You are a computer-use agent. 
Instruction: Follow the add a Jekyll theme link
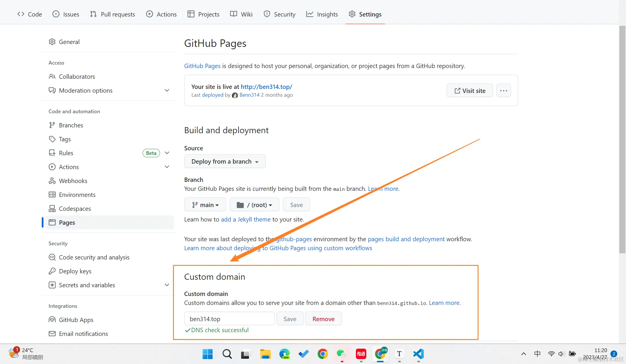pos(245,219)
